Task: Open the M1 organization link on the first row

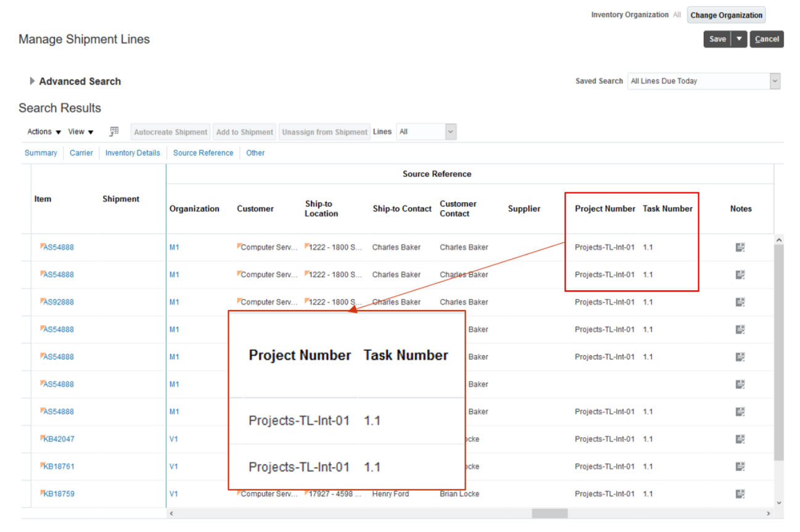Action: point(174,247)
